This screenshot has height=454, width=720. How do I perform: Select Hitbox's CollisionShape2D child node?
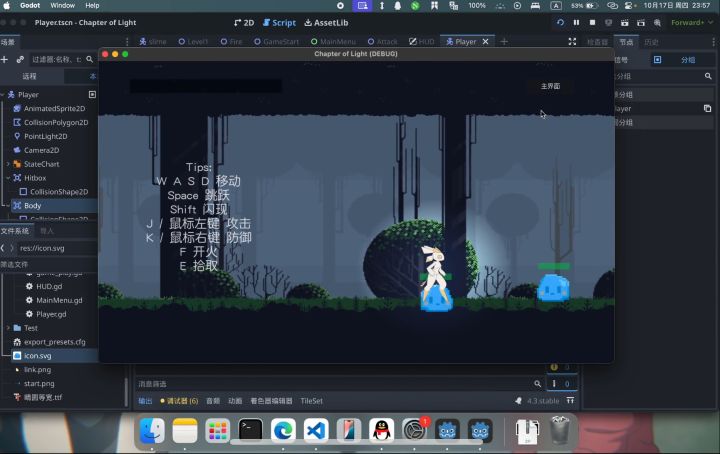tap(59, 192)
